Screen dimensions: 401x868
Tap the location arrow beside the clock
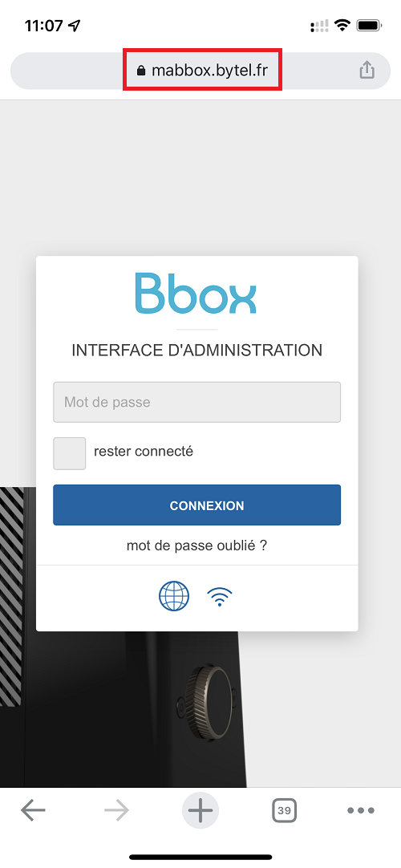(x=74, y=26)
